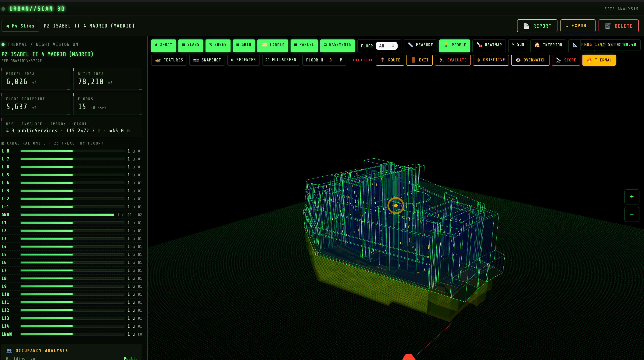Viewport: 644px width, 360px height.
Task: Select the GND floor row
Action: [72, 215]
